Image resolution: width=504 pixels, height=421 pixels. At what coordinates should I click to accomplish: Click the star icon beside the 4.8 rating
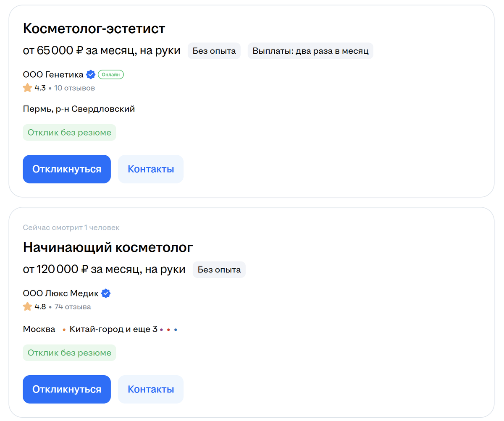26,307
